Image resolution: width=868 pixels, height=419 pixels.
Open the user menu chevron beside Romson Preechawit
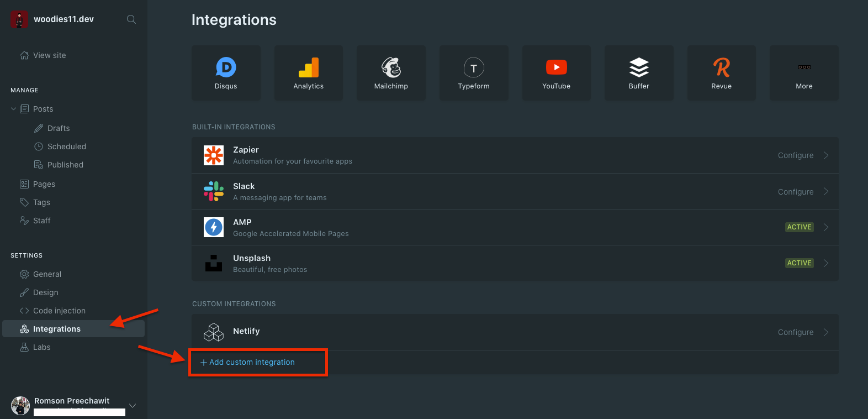point(133,406)
